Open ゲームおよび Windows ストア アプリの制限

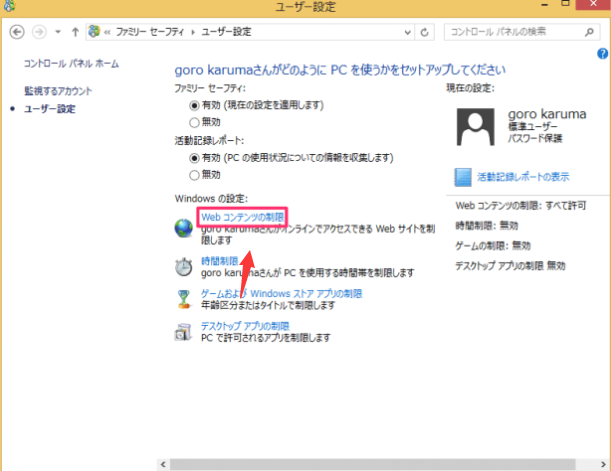pyautogui.click(x=282, y=293)
